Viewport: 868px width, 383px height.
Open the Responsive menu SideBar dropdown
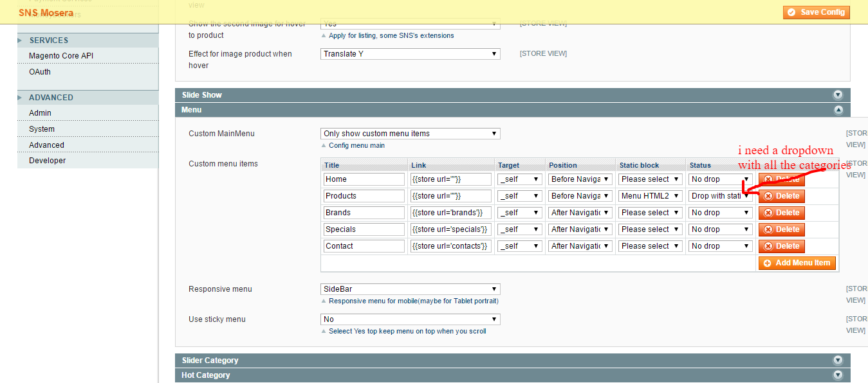pos(410,289)
